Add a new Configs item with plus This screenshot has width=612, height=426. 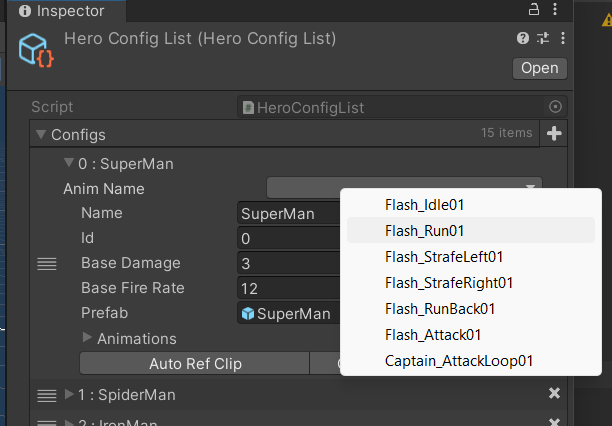tap(554, 134)
